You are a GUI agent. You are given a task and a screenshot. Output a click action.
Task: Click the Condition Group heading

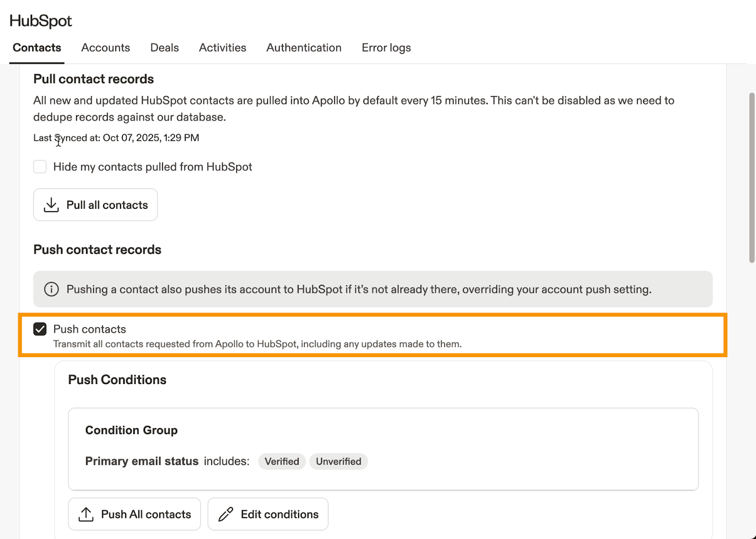coord(131,430)
